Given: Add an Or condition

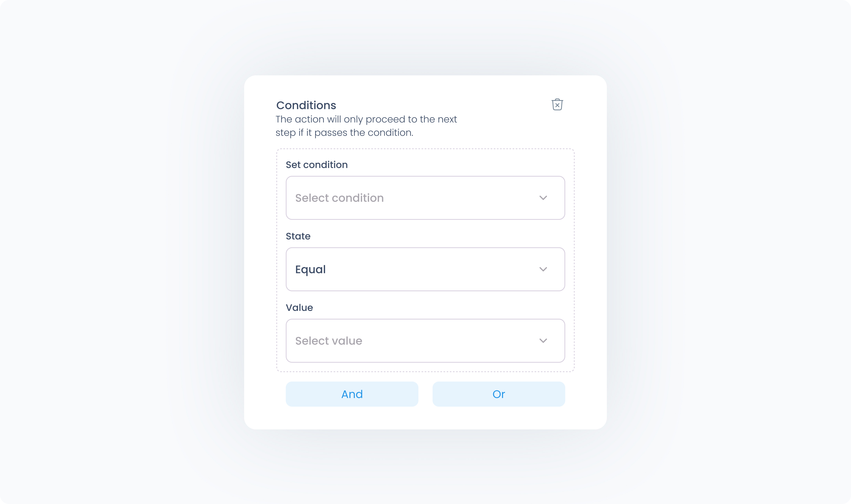Looking at the screenshot, I should tap(499, 394).
